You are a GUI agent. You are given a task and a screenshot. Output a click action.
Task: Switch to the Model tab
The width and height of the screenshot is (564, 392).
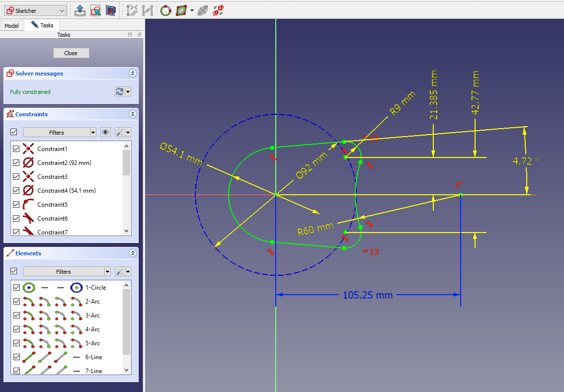point(12,26)
